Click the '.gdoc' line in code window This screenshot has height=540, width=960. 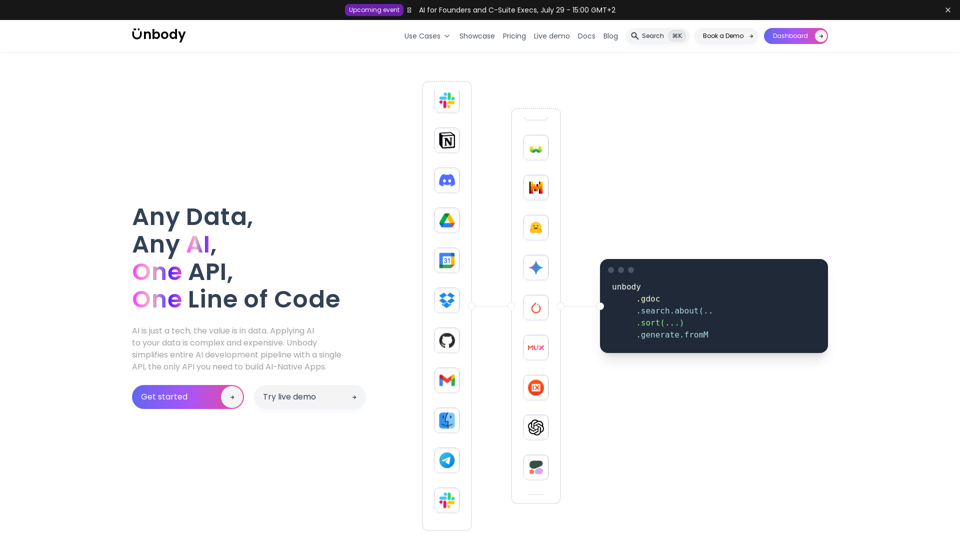(x=648, y=299)
